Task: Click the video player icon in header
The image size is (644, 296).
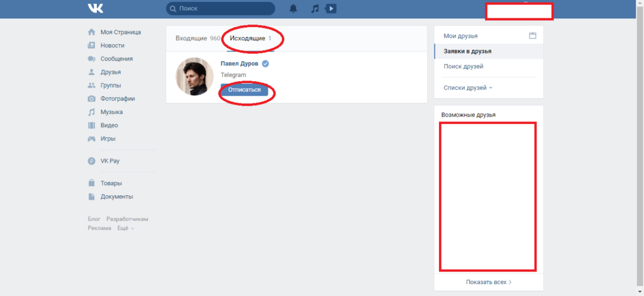Action: point(331,9)
